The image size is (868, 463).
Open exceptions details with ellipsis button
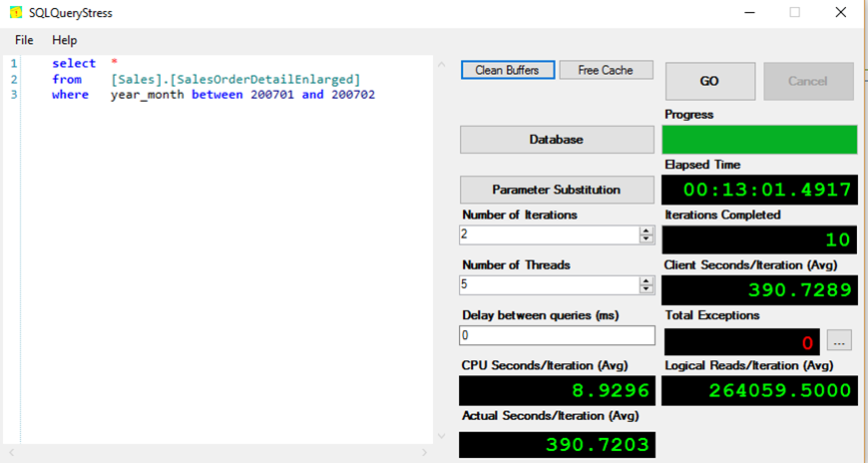click(839, 341)
